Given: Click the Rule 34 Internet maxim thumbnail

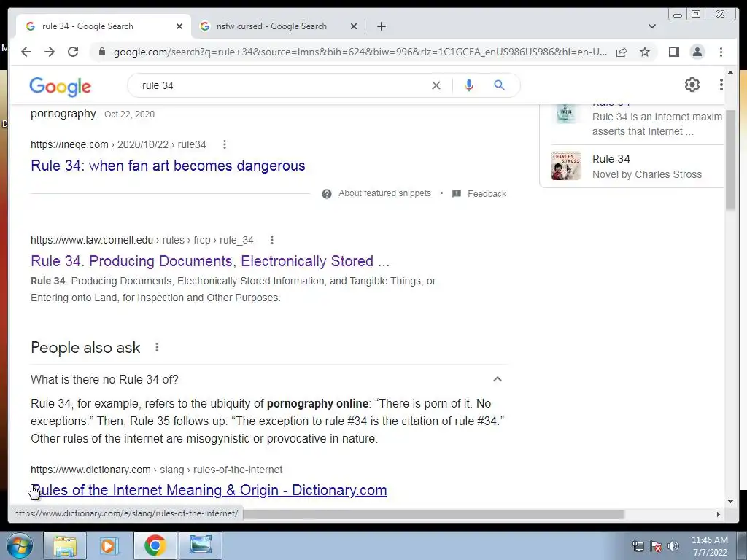Looking at the screenshot, I should point(566,114).
